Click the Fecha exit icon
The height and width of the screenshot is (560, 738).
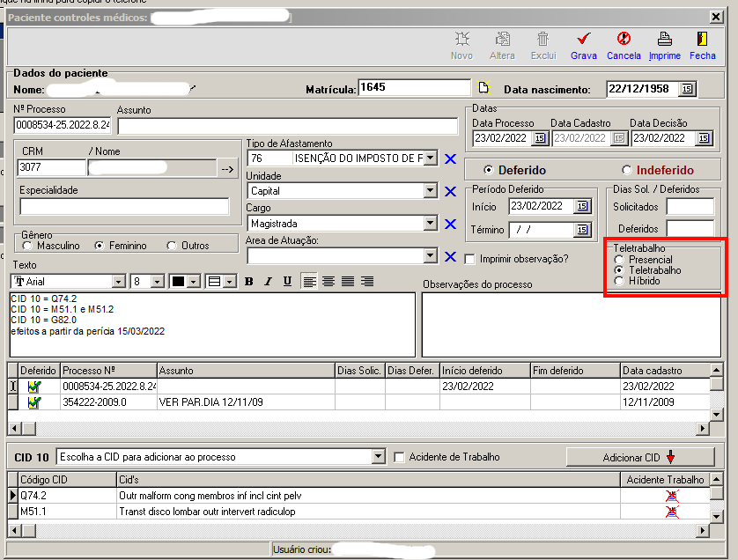pyautogui.click(x=702, y=40)
